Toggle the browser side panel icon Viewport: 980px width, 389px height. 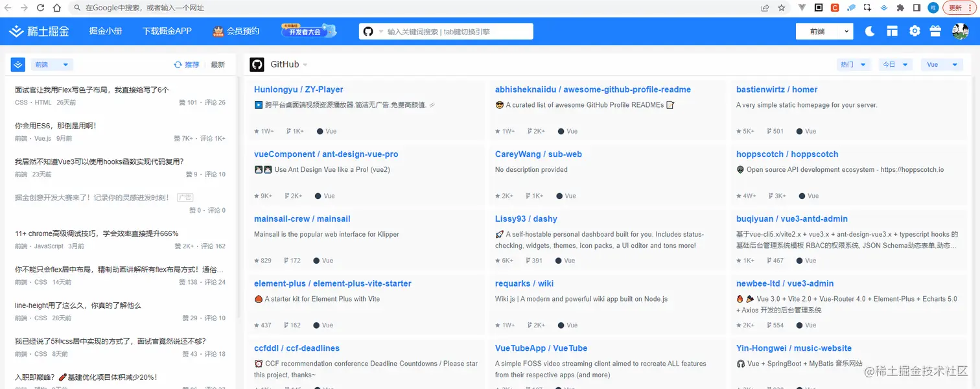pyautogui.click(x=916, y=8)
